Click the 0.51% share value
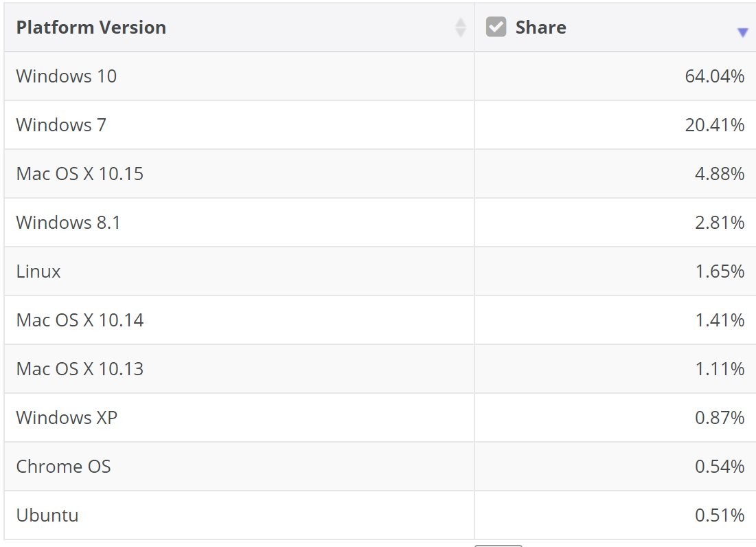This screenshot has width=756, height=547. point(720,515)
